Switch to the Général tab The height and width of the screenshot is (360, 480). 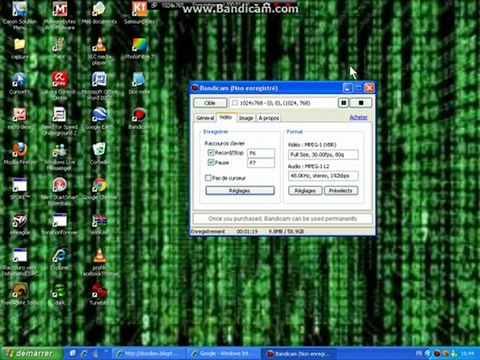(205, 118)
